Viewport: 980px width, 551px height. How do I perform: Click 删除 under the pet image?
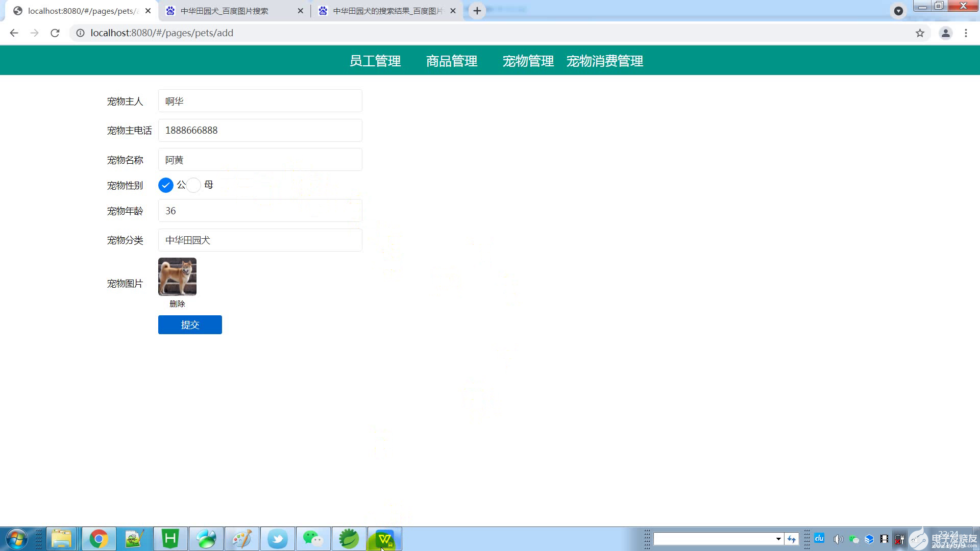(x=177, y=304)
